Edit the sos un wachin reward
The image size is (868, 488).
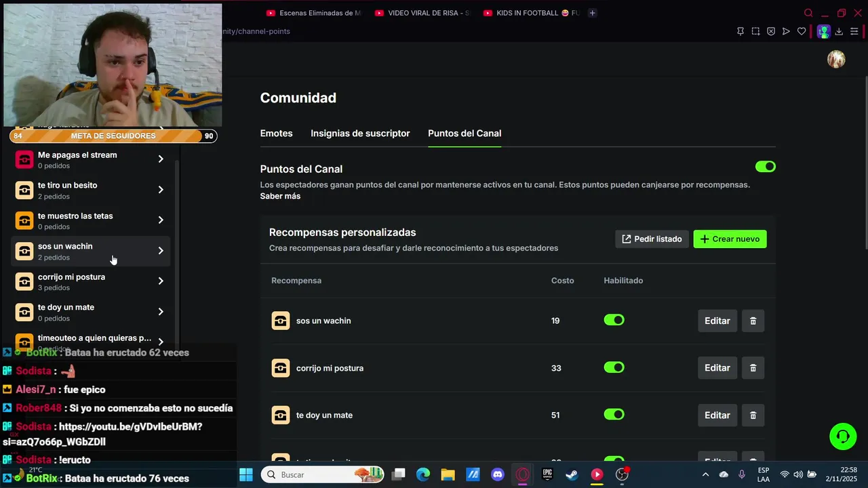tap(717, 321)
